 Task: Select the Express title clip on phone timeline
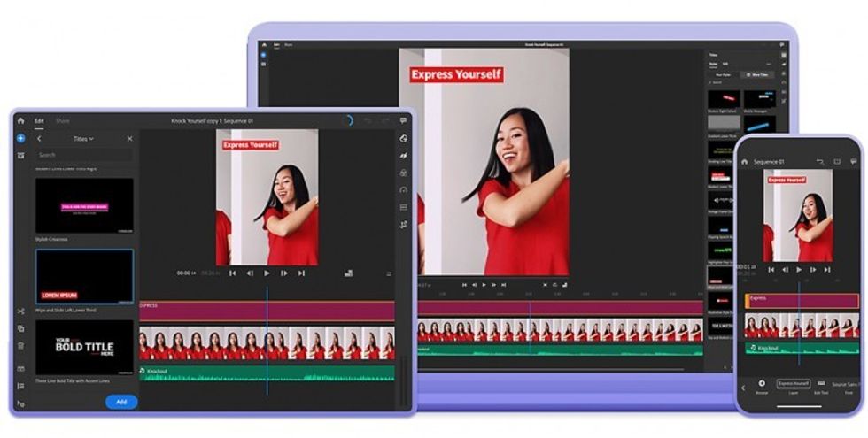point(802,301)
